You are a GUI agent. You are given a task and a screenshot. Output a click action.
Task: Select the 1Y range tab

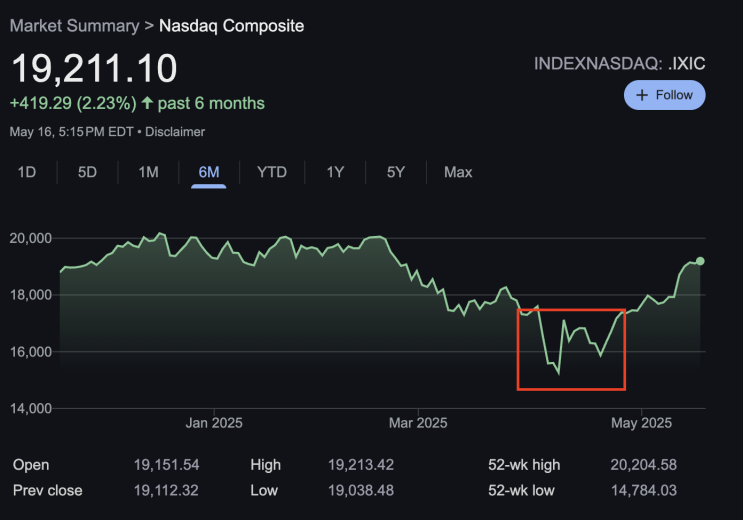(x=335, y=172)
